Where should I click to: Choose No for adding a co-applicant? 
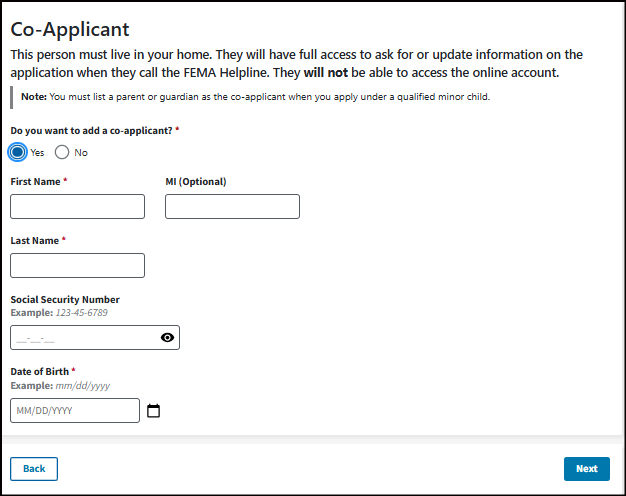62,152
